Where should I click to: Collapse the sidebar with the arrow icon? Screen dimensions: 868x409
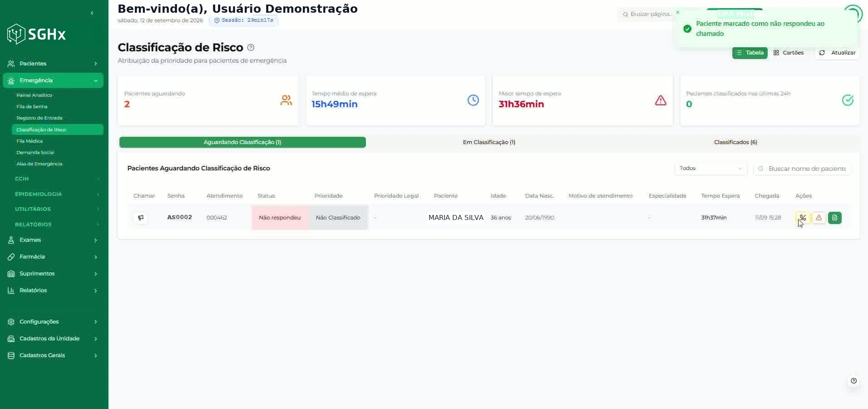pyautogui.click(x=92, y=13)
